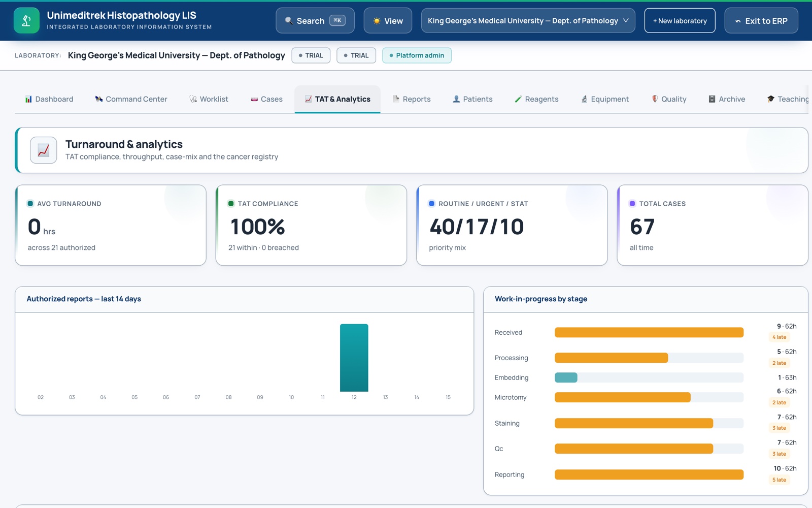The image size is (812, 508).
Task: Click 'across 21 authorized' text
Action: pyautogui.click(x=61, y=247)
